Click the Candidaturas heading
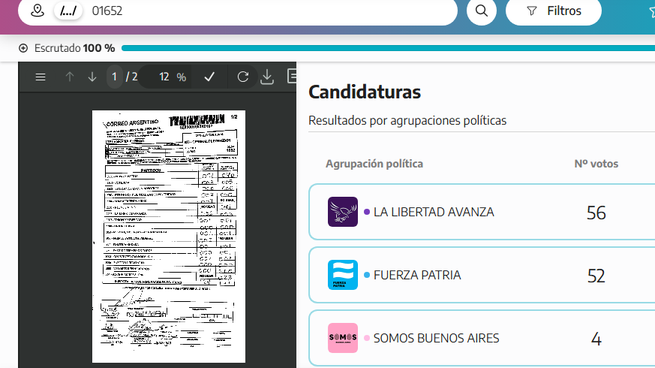 pyautogui.click(x=365, y=92)
